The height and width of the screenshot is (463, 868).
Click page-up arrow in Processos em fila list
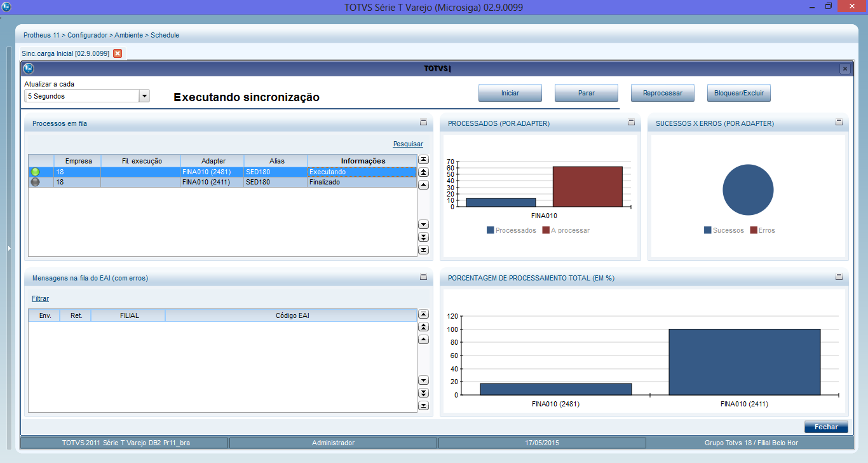pyautogui.click(x=423, y=172)
